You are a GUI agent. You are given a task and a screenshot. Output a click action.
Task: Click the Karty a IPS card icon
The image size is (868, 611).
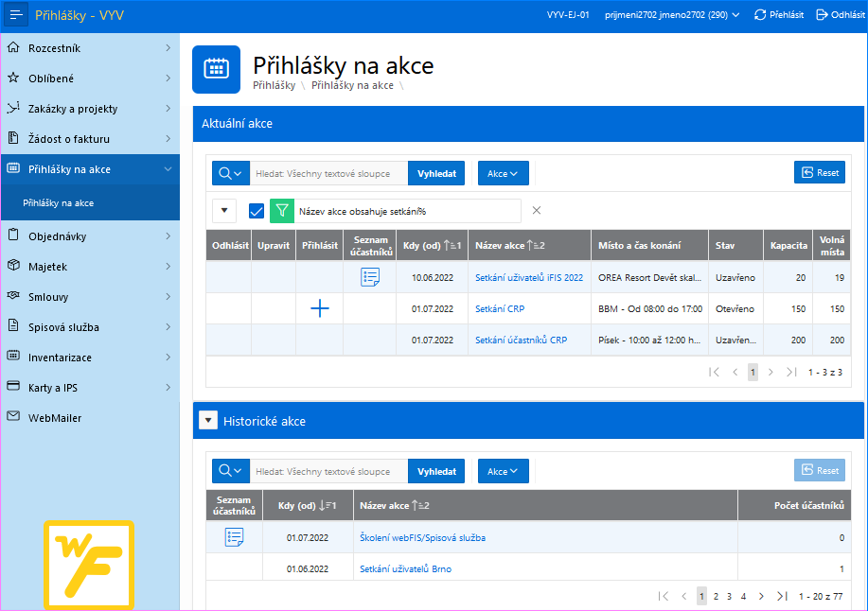13,387
